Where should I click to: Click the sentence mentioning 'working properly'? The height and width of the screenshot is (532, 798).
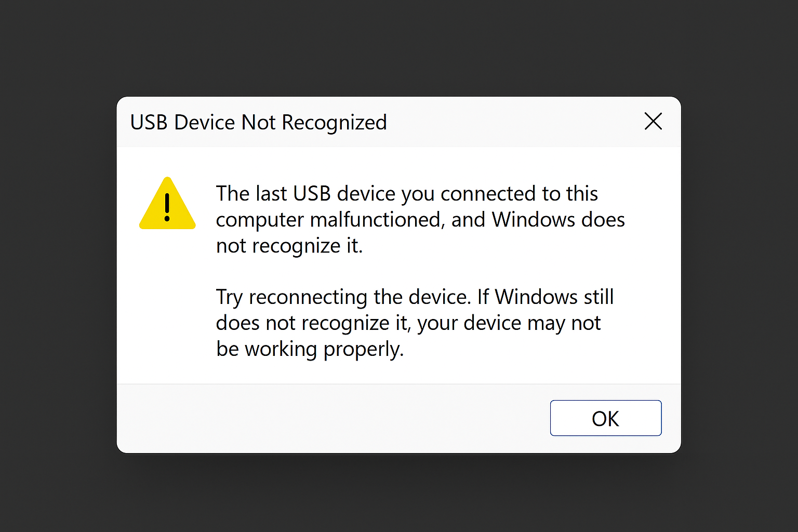[x=310, y=349]
